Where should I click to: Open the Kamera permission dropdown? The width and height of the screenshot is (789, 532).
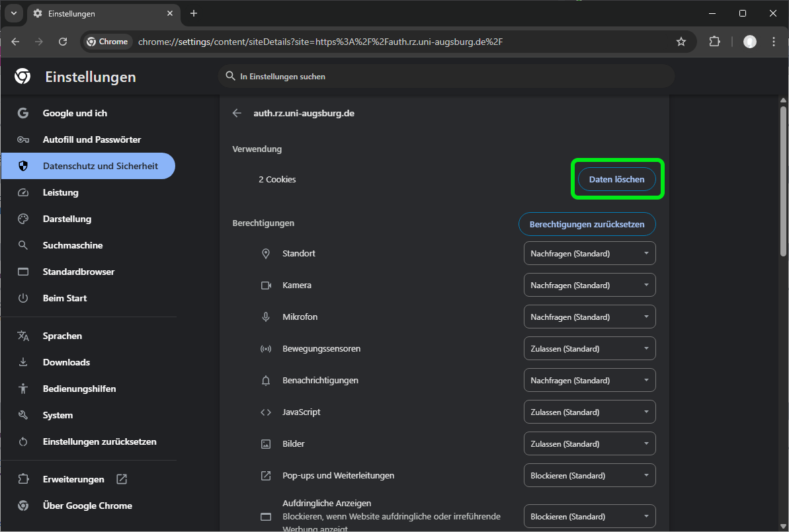(589, 285)
